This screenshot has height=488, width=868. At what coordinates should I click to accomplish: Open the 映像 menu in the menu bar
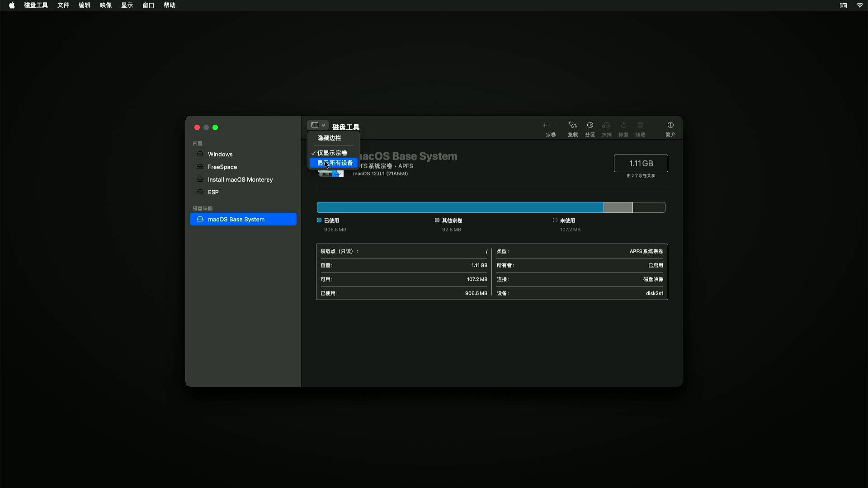click(106, 5)
